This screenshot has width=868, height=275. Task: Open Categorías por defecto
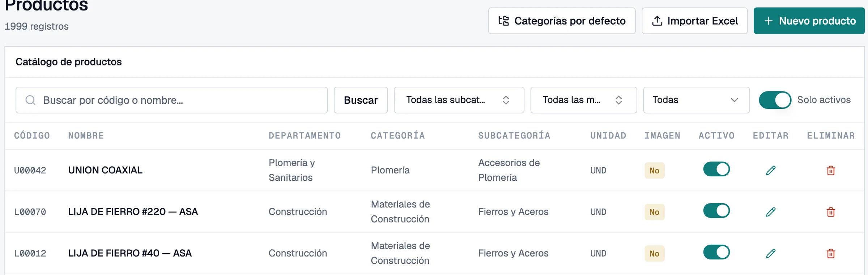pos(562,21)
